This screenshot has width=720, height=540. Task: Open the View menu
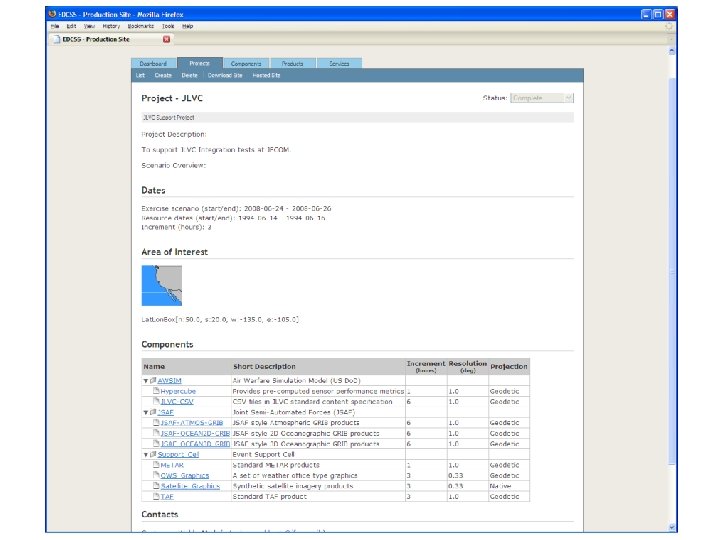(89, 27)
